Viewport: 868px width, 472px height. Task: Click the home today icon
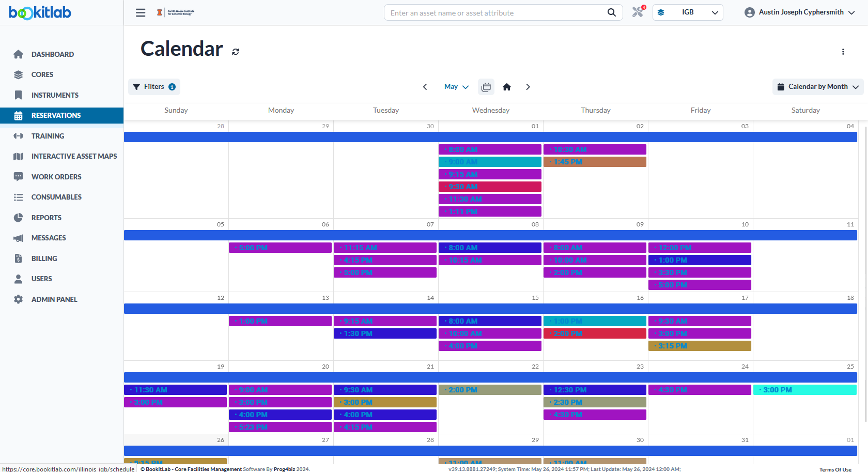(507, 87)
